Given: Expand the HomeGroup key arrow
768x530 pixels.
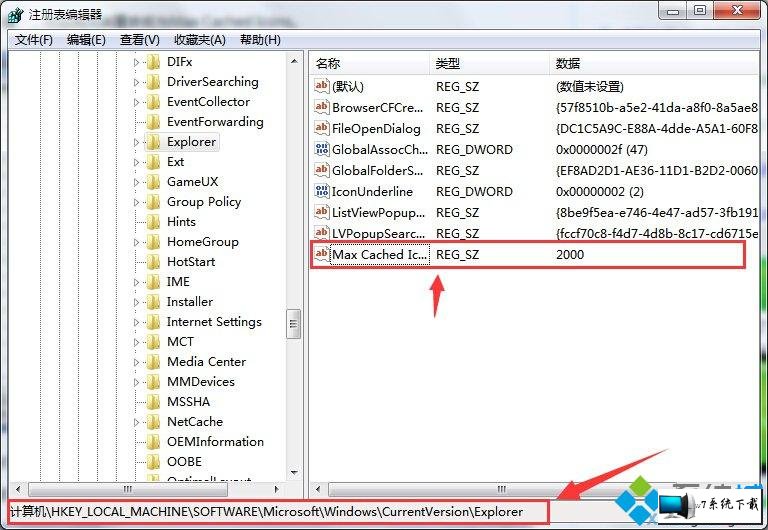Looking at the screenshot, I should tap(137, 242).
